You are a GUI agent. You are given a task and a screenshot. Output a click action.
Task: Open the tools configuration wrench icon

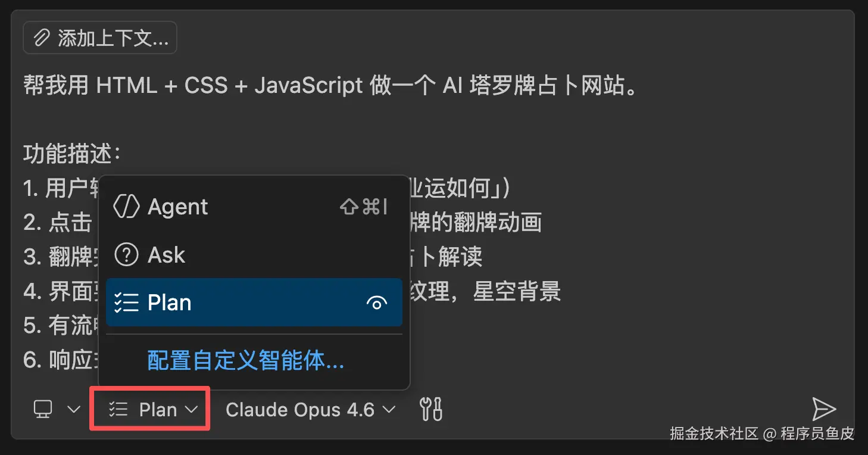[x=430, y=409]
